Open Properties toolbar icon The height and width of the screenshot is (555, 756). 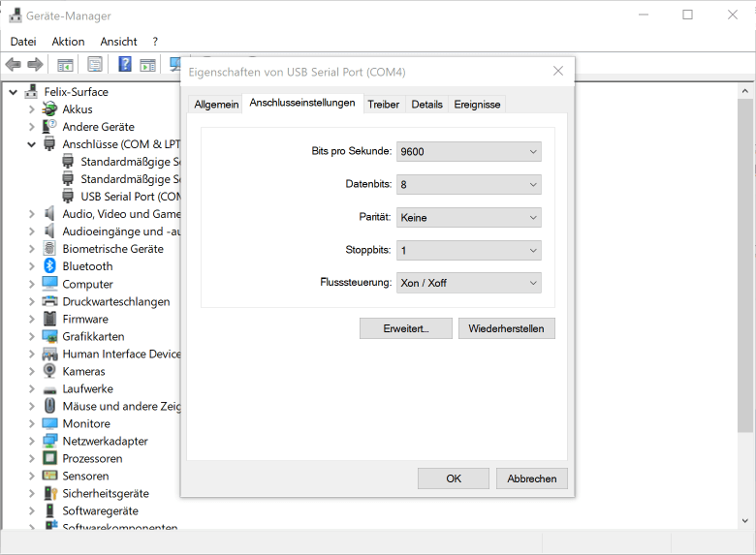click(x=95, y=64)
